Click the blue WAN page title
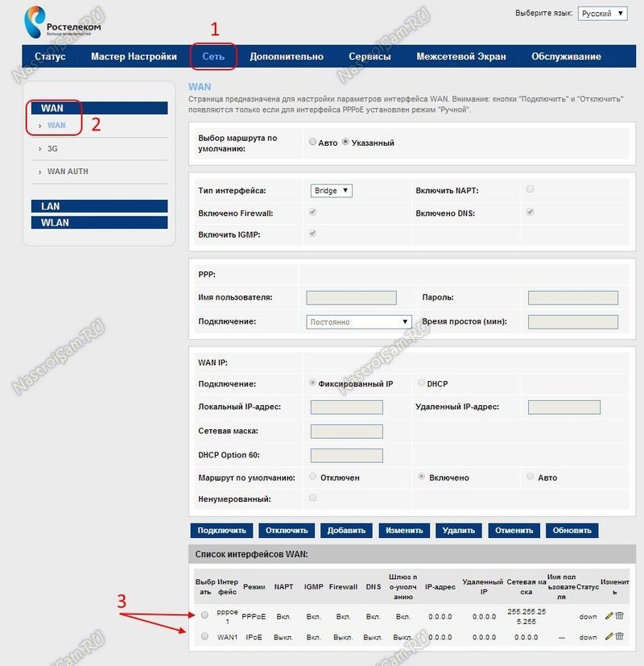Viewport: 644px width, 666px height. point(200,87)
